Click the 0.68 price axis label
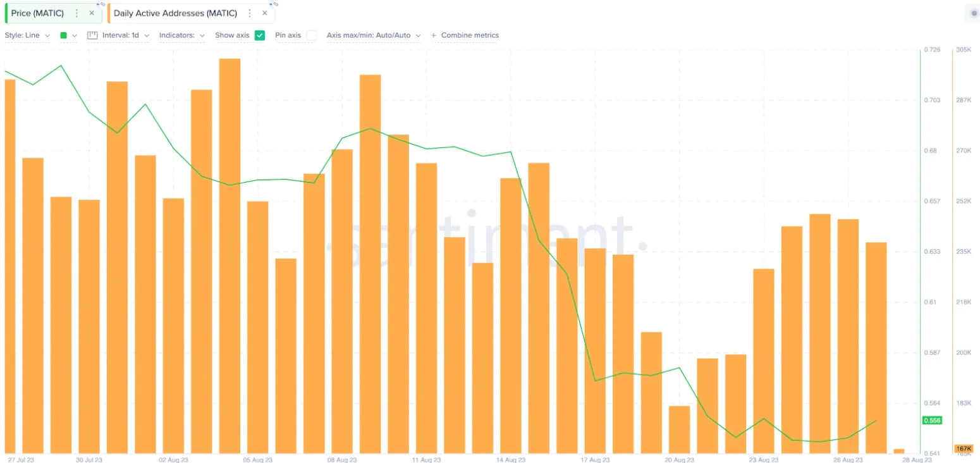Viewport: 980px width, 463px height. [x=930, y=151]
